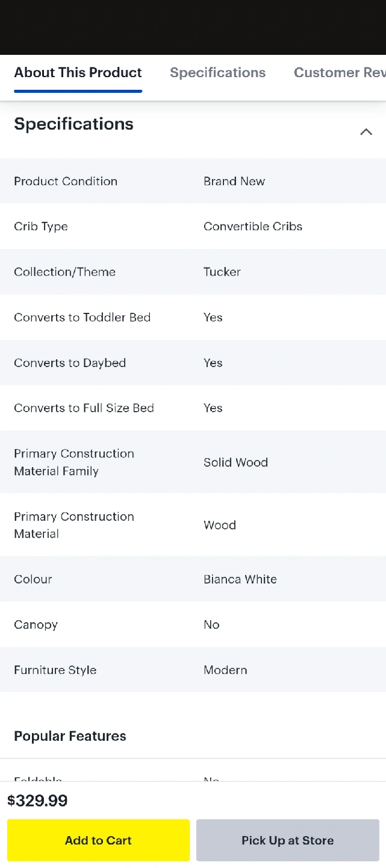Click the Canopy row label

[36, 624]
